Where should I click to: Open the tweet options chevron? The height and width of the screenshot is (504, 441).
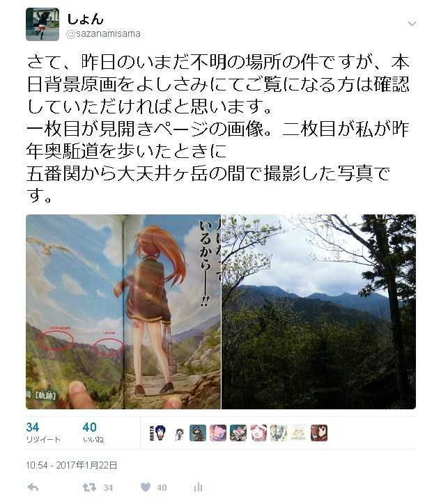[412, 24]
